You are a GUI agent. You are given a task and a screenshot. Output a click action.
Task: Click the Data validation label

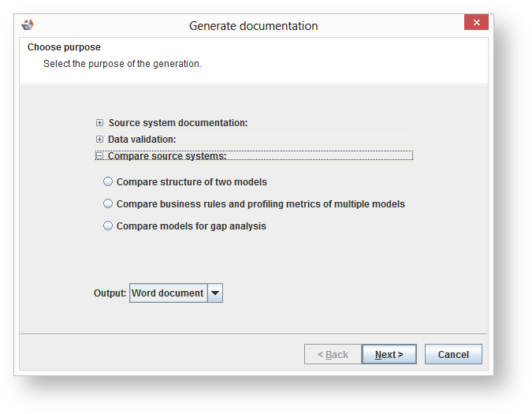(142, 140)
